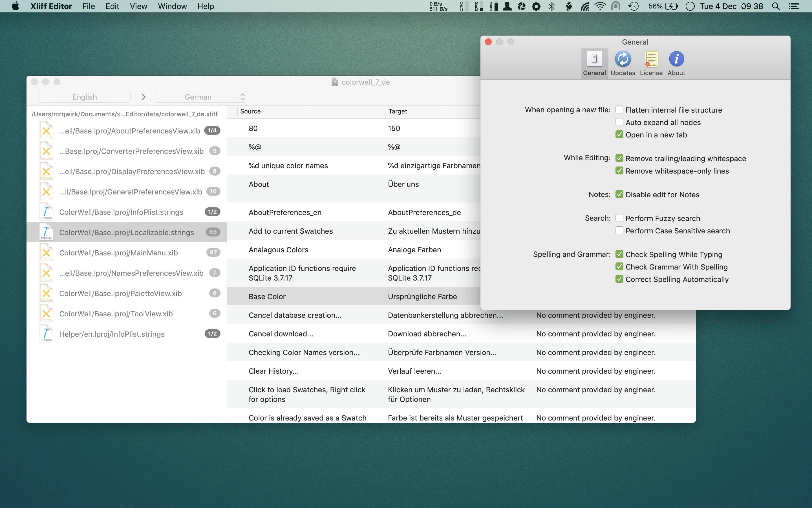Screen dimensions: 812x508
Task: Enable Flatten internal file structure
Action: pyautogui.click(x=619, y=110)
